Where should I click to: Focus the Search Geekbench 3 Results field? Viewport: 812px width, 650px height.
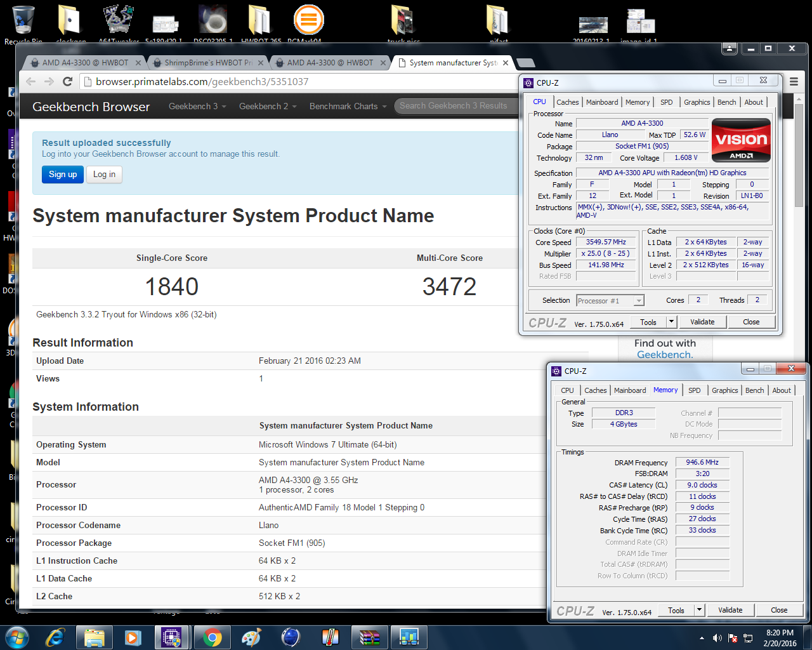coord(455,106)
